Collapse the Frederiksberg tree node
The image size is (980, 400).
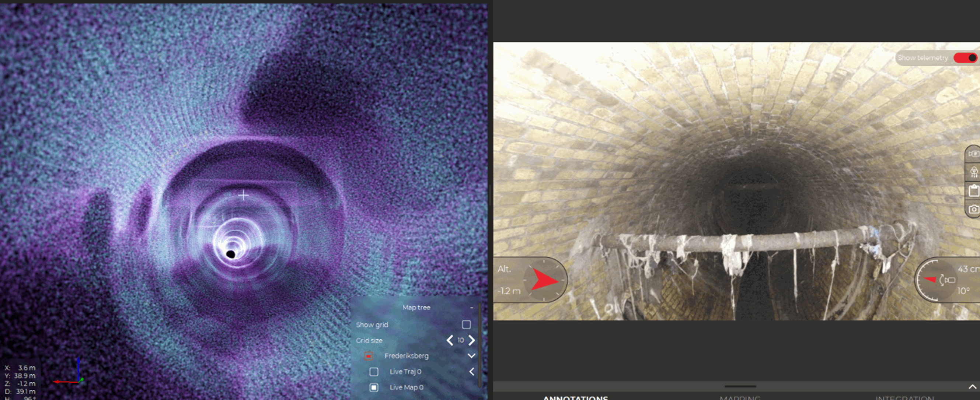pos(471,356)
